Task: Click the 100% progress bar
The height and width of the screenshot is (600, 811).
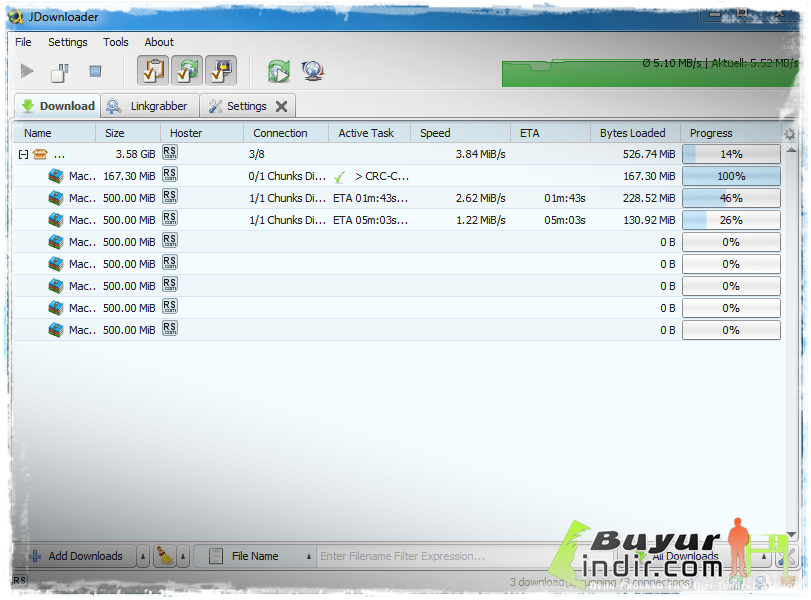Action: pos(731,176)
